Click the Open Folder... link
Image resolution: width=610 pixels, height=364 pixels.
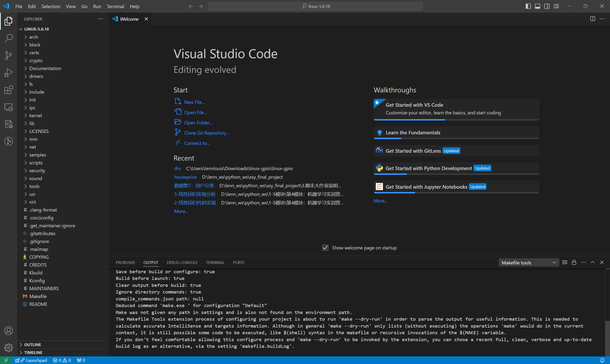click(x=198, y=123)
